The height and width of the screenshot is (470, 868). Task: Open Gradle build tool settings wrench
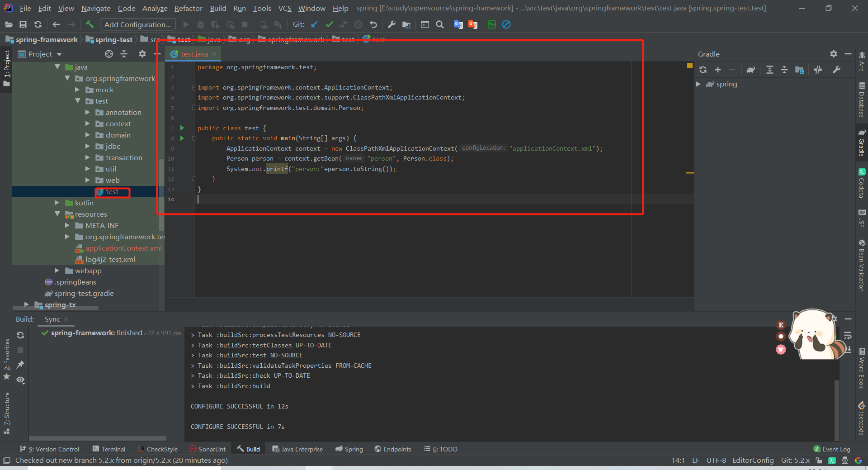coord(836,70)
